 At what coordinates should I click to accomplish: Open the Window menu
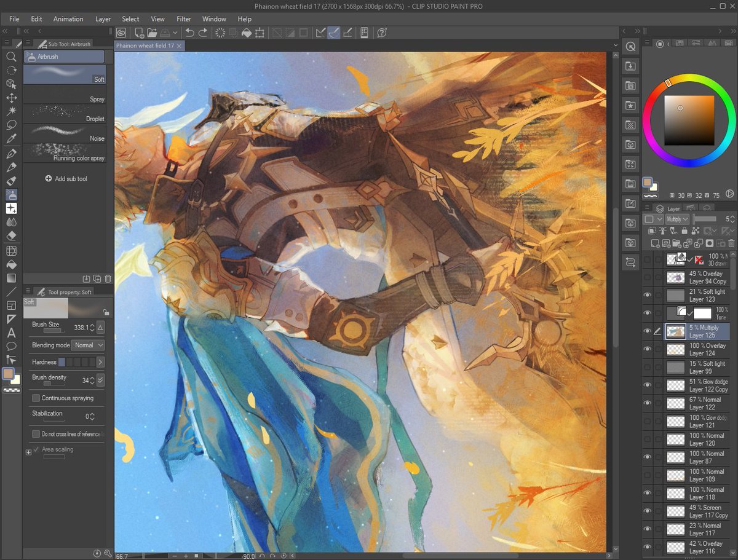click(214, 19)
